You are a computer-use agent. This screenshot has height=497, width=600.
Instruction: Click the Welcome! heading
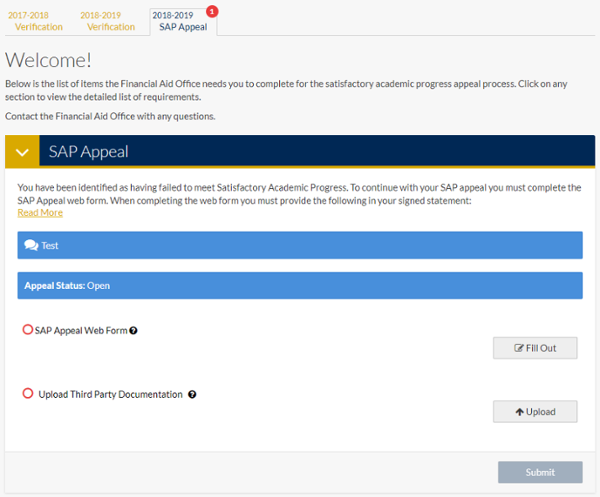pyautogui.click(x=49, y=60)
